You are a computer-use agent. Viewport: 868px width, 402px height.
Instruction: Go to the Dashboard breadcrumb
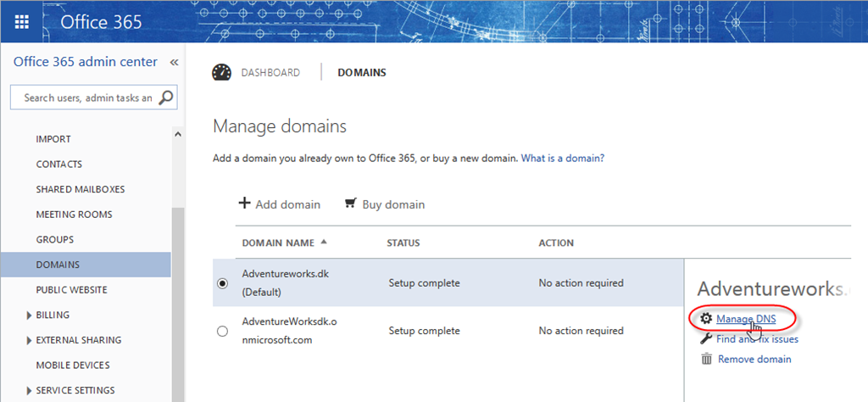(x=270, y=73)
